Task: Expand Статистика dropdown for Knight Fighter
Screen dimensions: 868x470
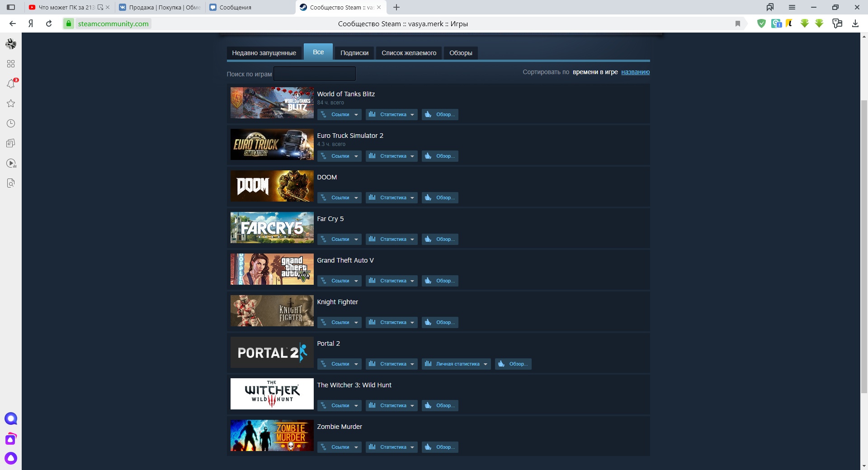Action: point(392,322)
